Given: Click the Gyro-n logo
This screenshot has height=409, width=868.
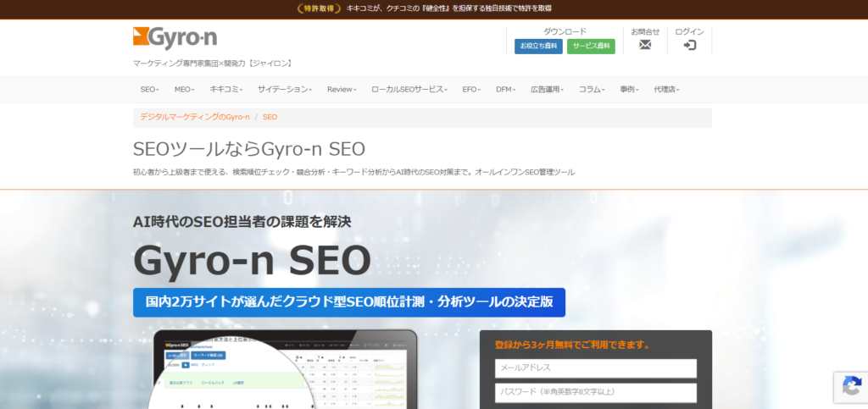Looking at the screenshot, I should coord(175,37).
